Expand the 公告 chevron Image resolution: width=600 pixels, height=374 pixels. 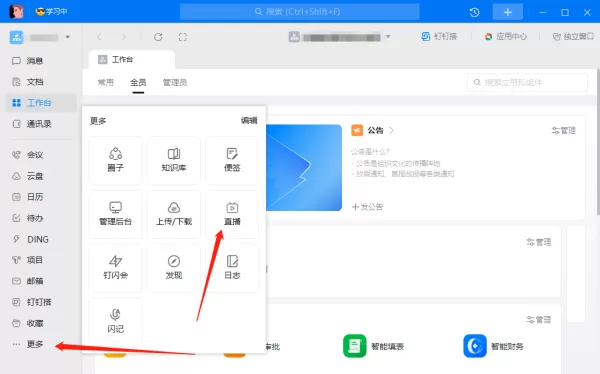tap(391, 131)
